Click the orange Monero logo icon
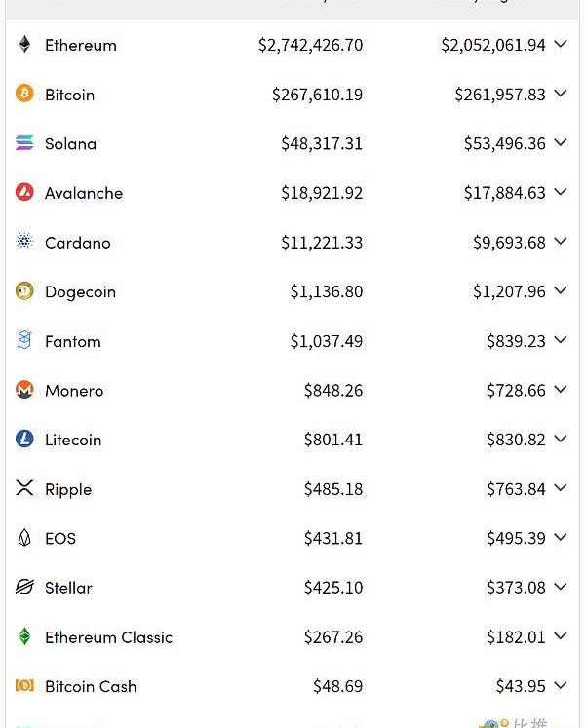The image size is (585, 728). click(24, 390)
